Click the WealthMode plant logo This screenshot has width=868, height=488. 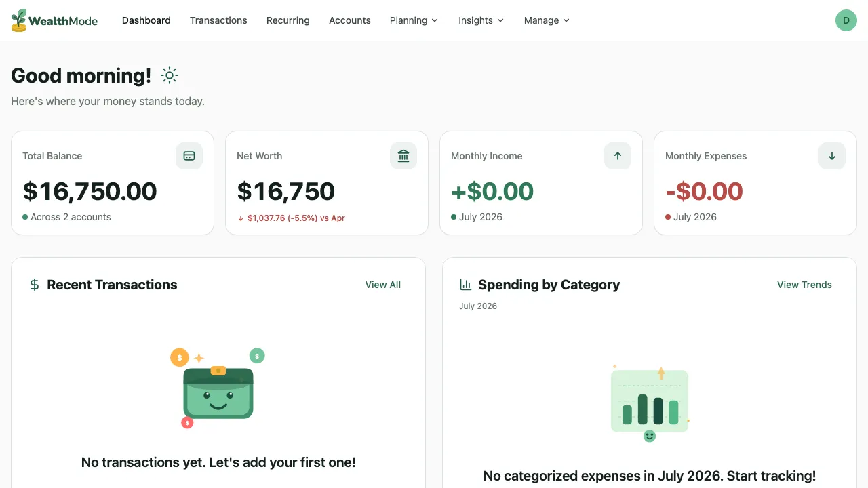coord(19,20)
